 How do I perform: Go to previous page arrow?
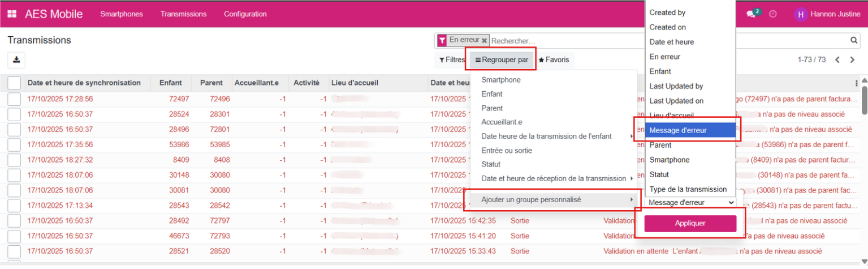pos(837,60)
